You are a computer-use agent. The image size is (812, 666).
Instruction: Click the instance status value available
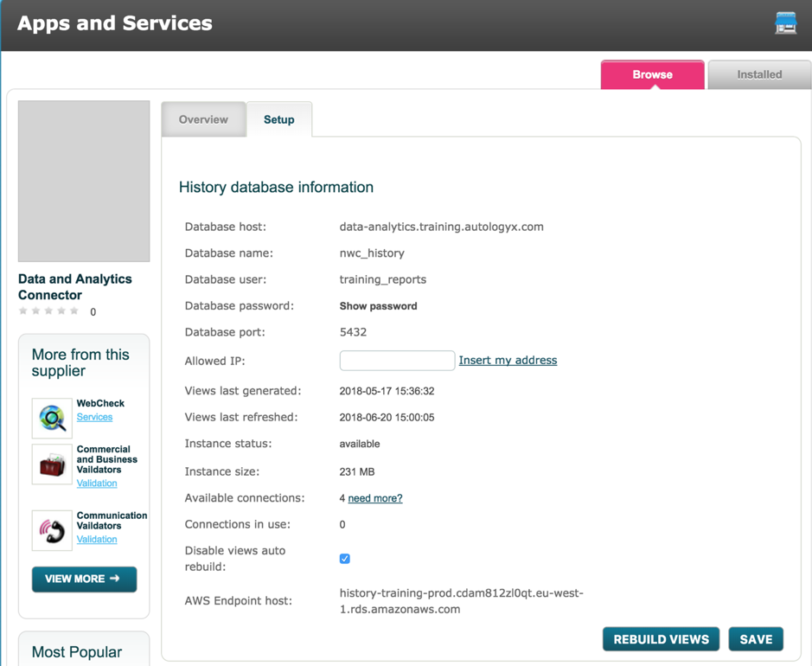pyautogui.click(x=360, y=444)
